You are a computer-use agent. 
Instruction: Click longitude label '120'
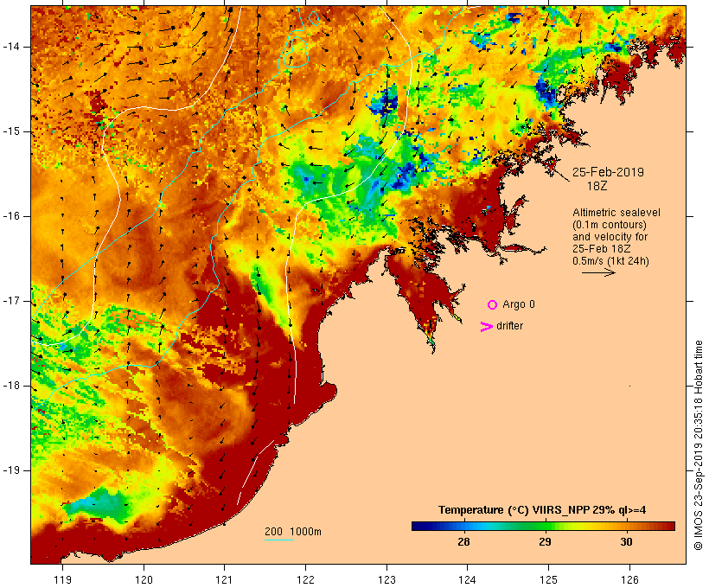(x=144, y=579)
